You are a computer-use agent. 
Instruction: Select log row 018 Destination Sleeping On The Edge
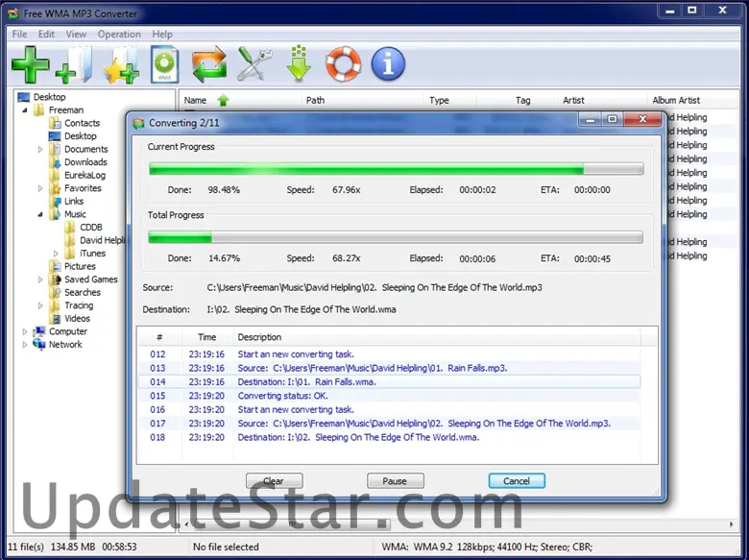pyautogui.click(x=389, y=437)
